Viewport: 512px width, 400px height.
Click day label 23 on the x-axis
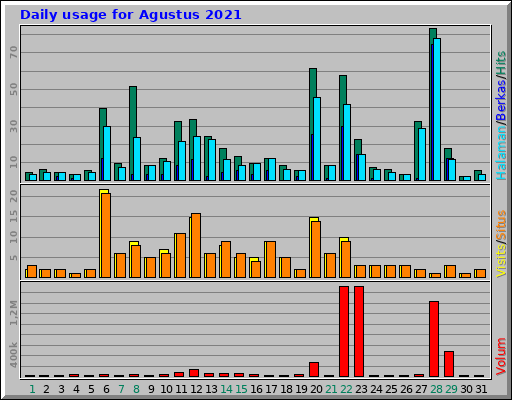pyautogui.click(x=361, y=389)
